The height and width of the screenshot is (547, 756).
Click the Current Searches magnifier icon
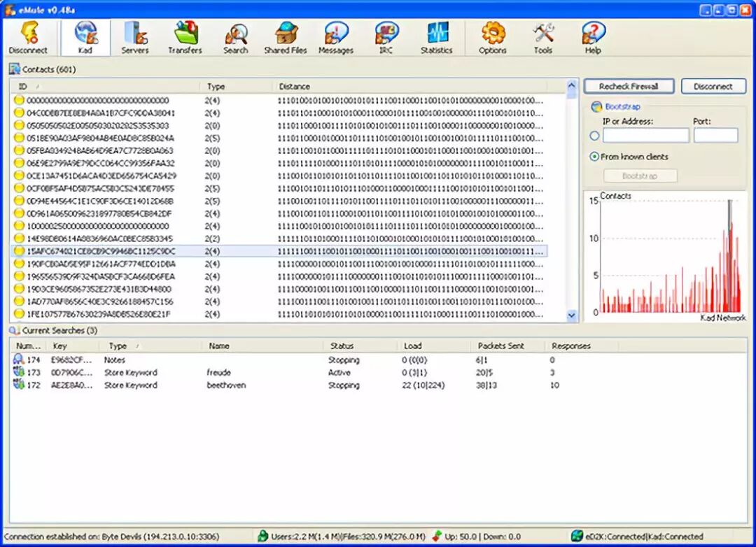[15, 330]
